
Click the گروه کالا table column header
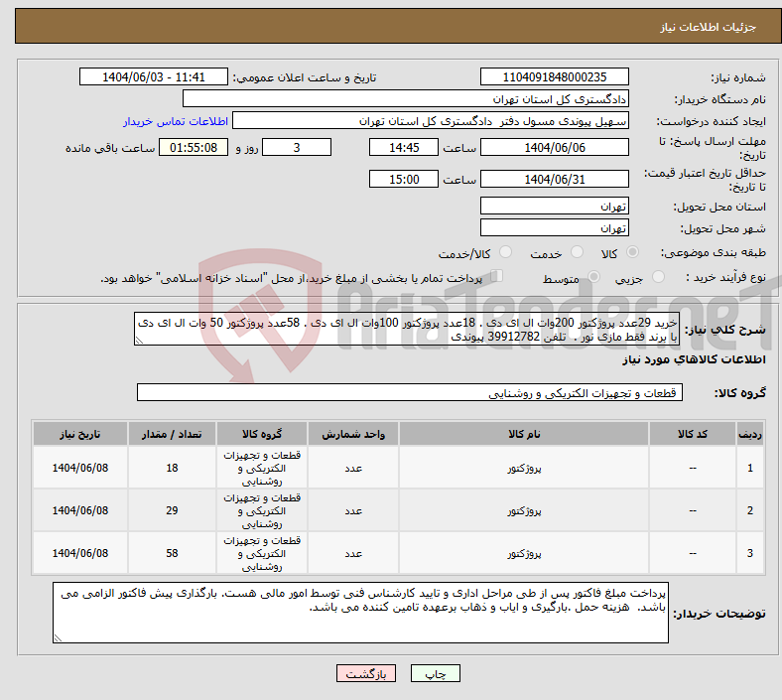[x=262, y=434]
